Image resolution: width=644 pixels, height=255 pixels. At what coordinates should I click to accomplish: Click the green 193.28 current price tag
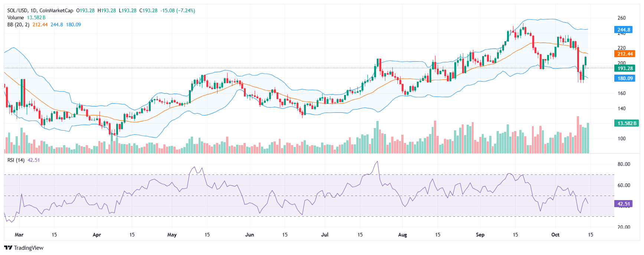(x=625, y=68)
